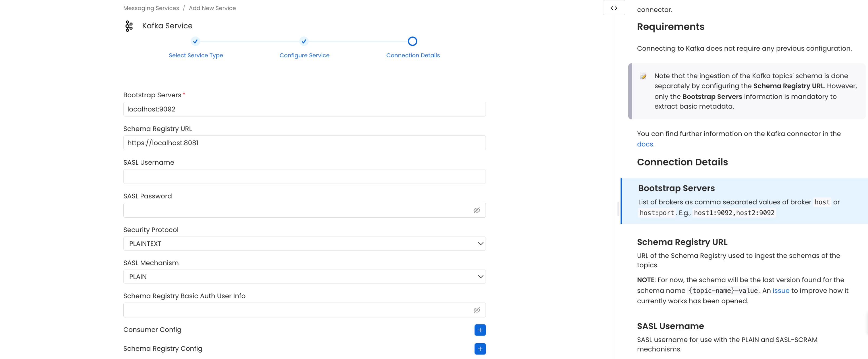
Task: Click the Connection Details step circle icon
Action: 413,41
